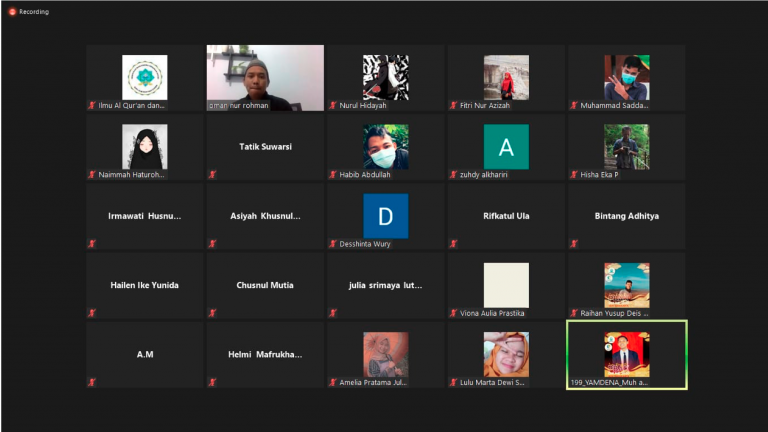Click muted mic icon on A.M tile
This screenshot has height=432, width=768.
point(92,382)
